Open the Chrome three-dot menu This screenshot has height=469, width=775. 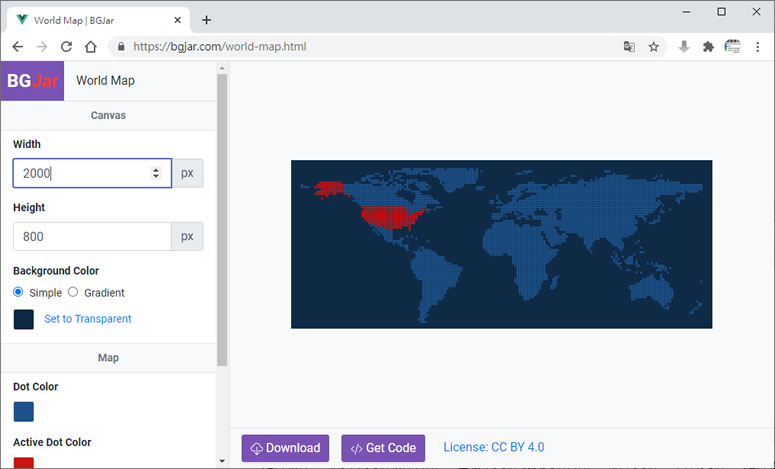pos(757,47)
